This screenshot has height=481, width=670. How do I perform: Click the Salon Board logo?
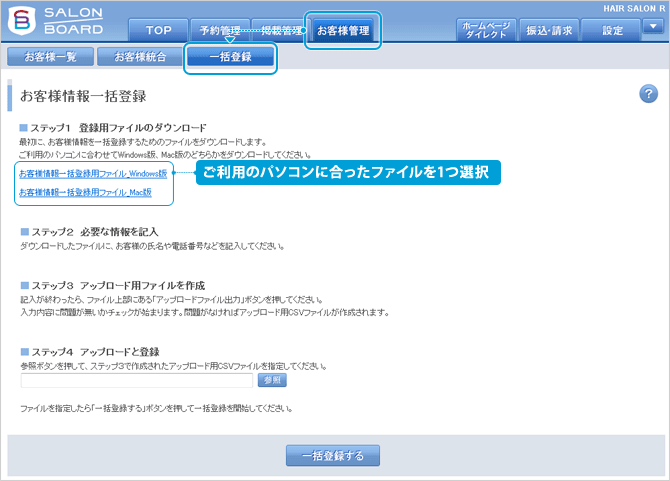(x=57, y=22)
